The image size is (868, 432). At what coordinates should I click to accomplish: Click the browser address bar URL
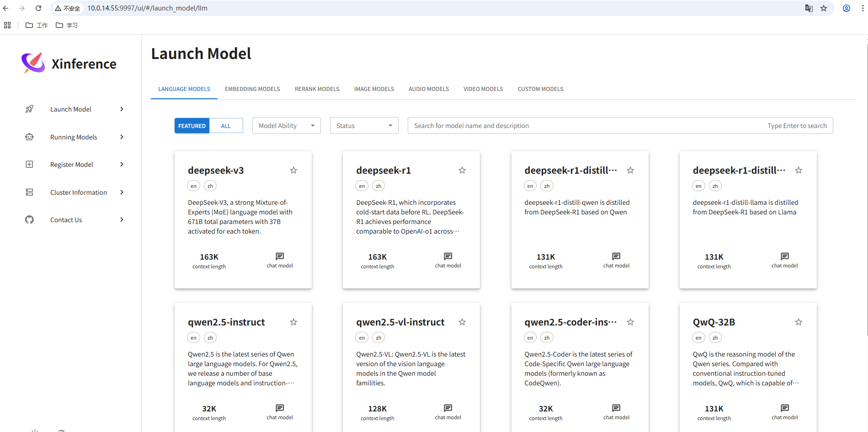pyautogui.click(x=147, y=8)
